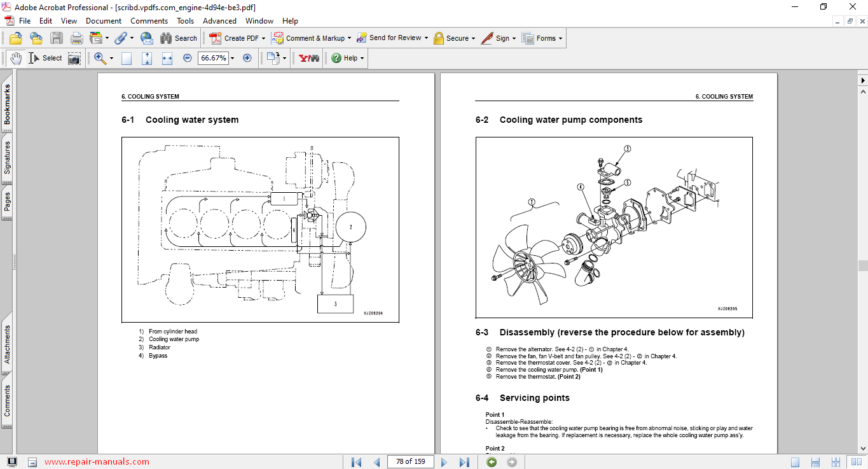Click the page number field
868x469 pixels.
[410, 462]
